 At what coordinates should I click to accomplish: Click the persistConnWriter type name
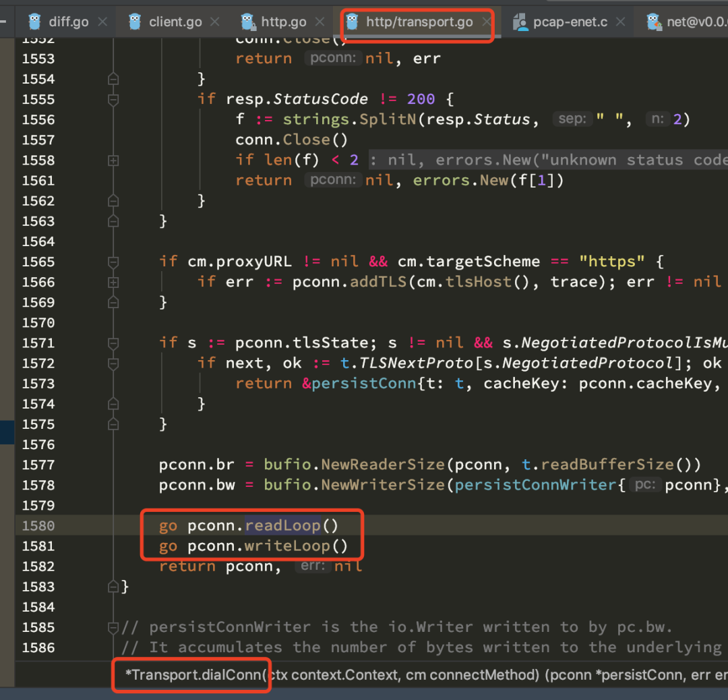coord(535,485)
